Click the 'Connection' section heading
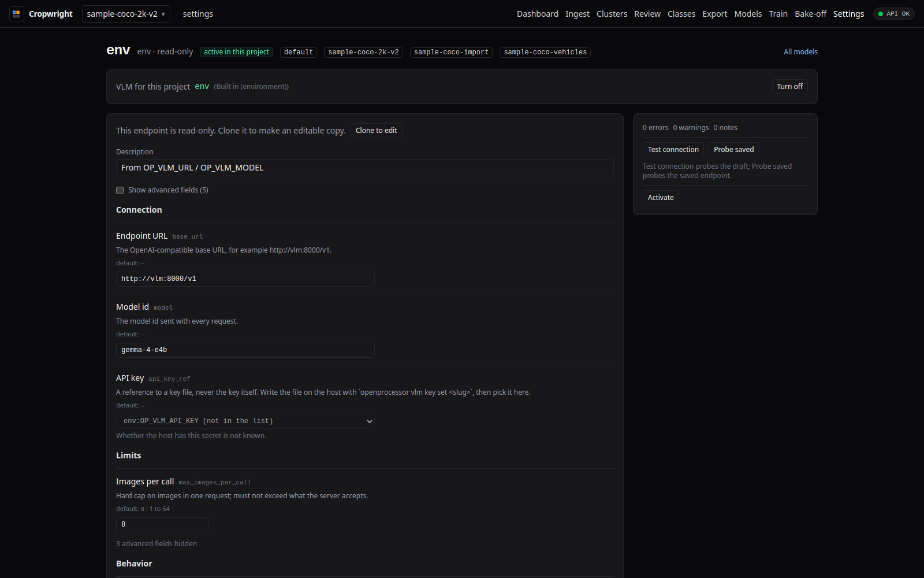This screenshot has height=578, width=924. [139, 210]
